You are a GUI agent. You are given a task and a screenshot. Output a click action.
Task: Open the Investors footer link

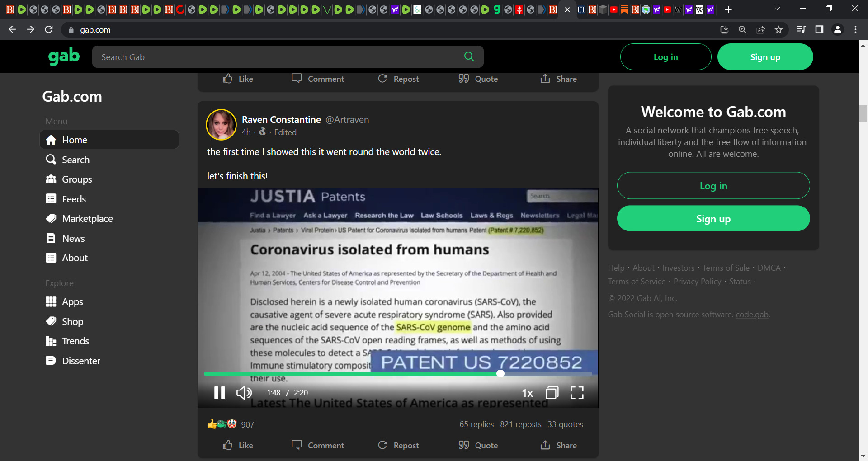click(678, 268)
